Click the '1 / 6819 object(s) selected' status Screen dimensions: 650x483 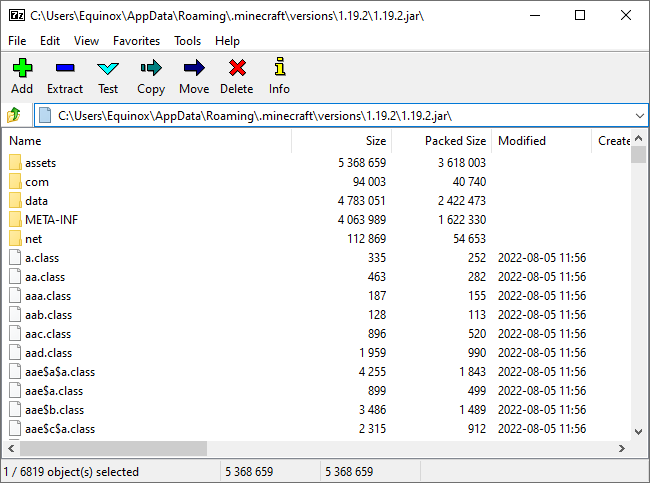pyautogui.click(x=71, y=472)
